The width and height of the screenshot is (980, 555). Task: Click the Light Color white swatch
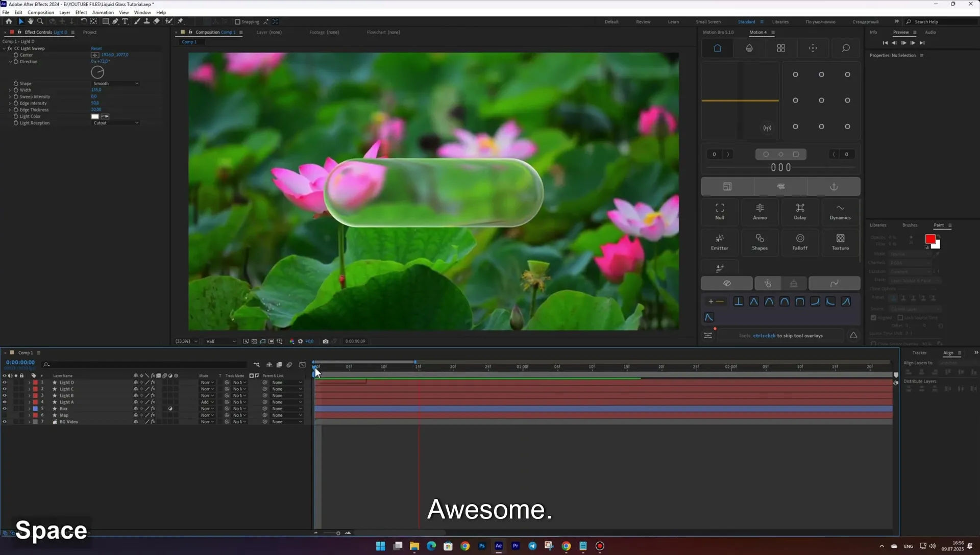pos(95,116)
